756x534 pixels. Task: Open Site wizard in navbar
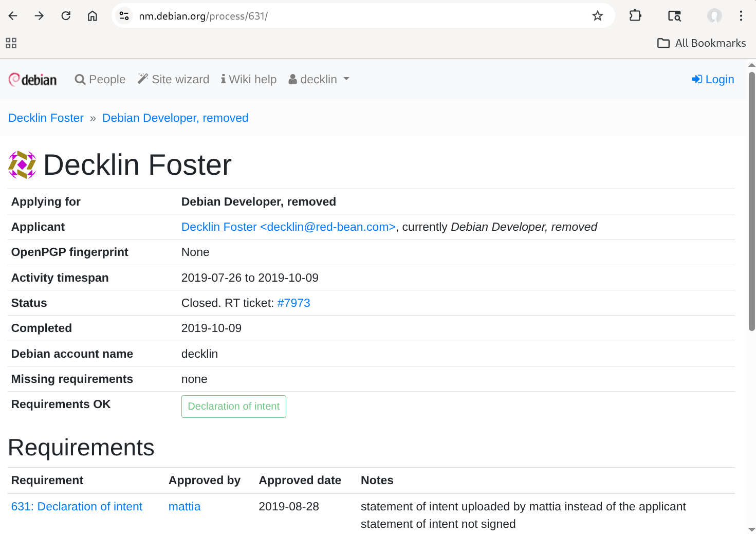[174, 80]
